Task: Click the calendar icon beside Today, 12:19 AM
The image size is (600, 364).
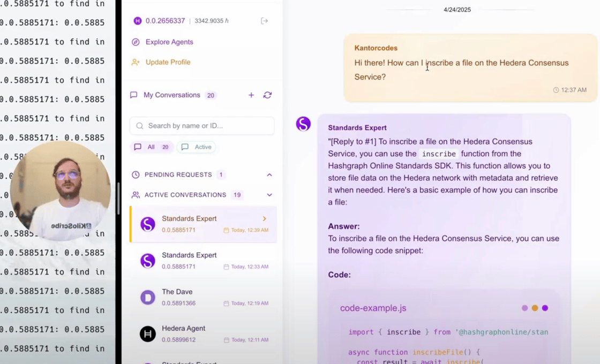Action: 226,304
